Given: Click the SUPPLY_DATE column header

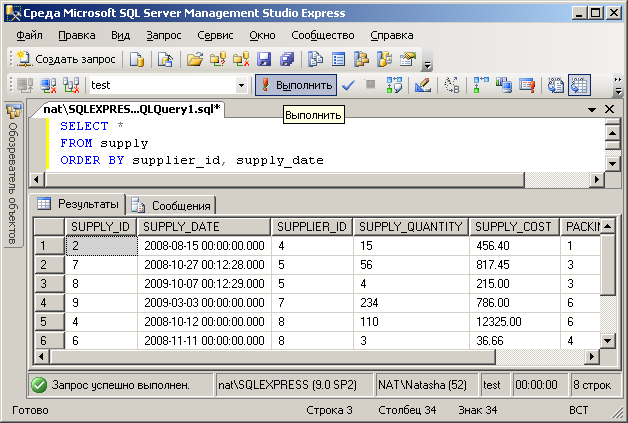Looking at the screenshot, I should pos(204,227).
